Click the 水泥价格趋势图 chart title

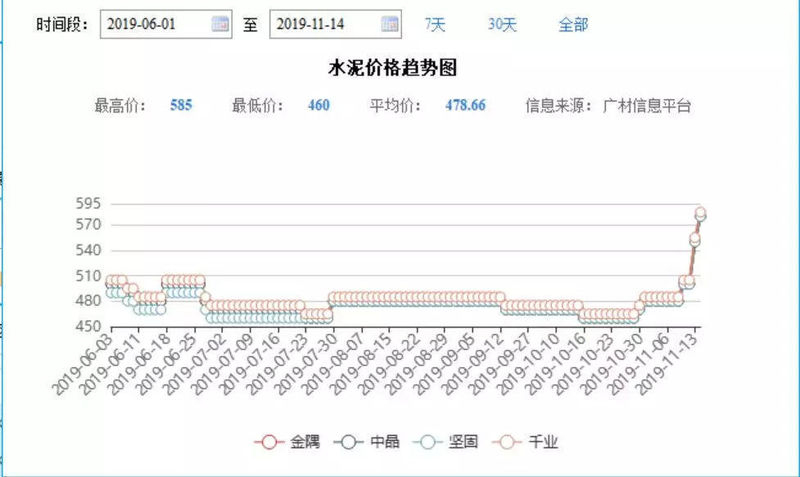pos(392,67)
